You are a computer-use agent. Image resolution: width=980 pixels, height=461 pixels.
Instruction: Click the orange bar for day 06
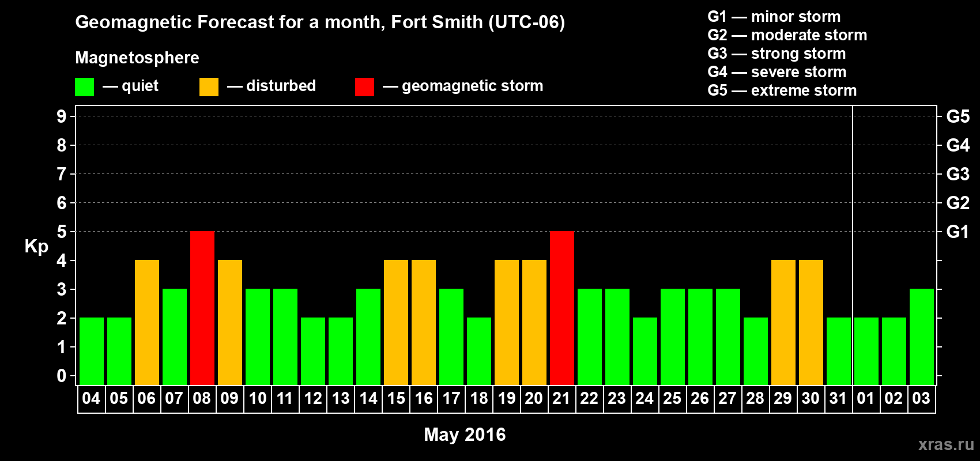[x=147, y=322]
